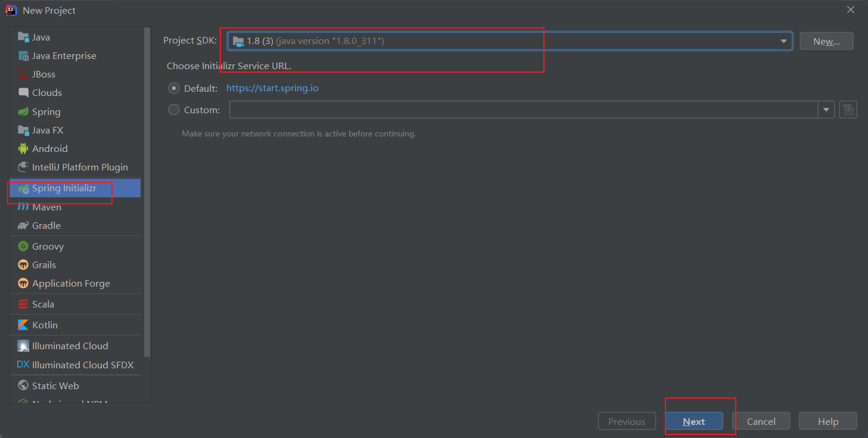Close the New Project dialog

click(x=851, y=10)
